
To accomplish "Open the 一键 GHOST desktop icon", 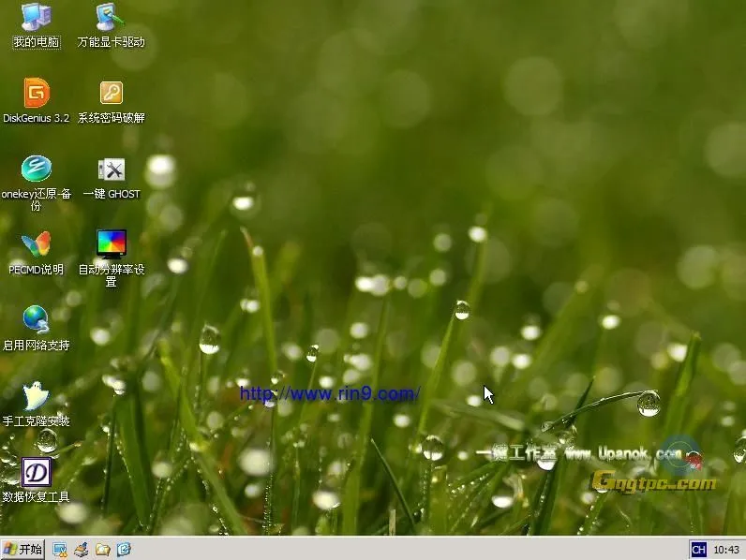I will pyautogui.click(x=111, y=169).
